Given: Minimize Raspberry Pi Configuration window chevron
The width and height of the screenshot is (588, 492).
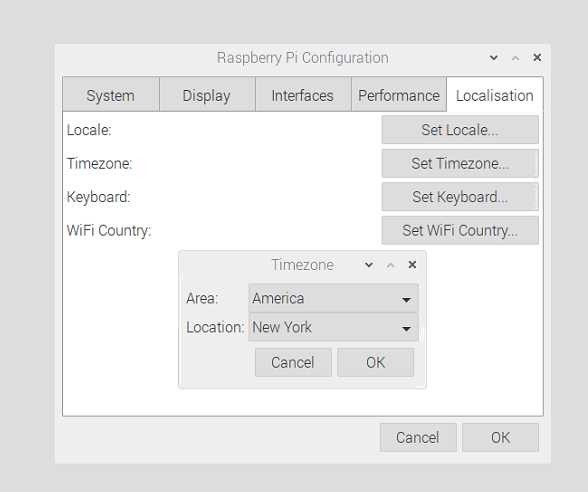Looking at the screenshot, I should click(494, 58).
